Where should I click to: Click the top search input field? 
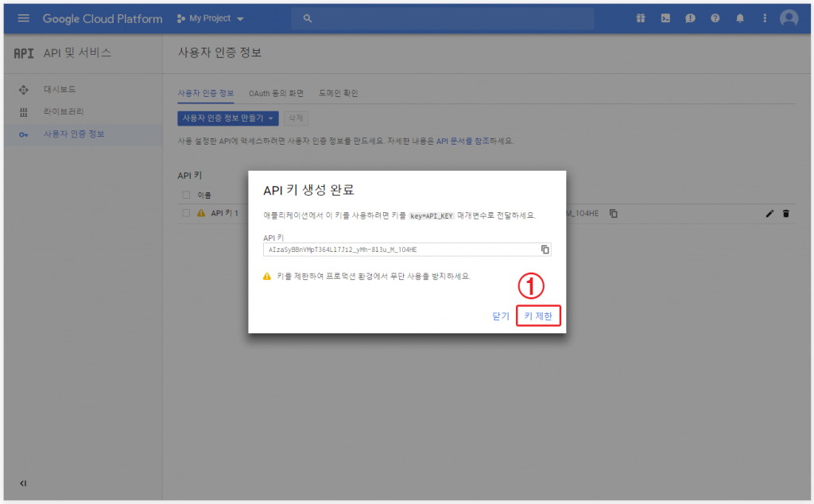click(x=442, y=18)
